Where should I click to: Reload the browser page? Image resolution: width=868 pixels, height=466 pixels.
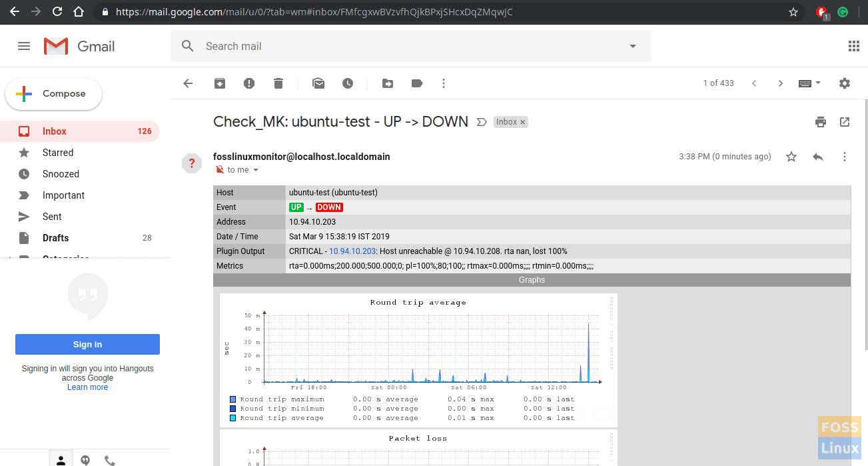(57, 12)
